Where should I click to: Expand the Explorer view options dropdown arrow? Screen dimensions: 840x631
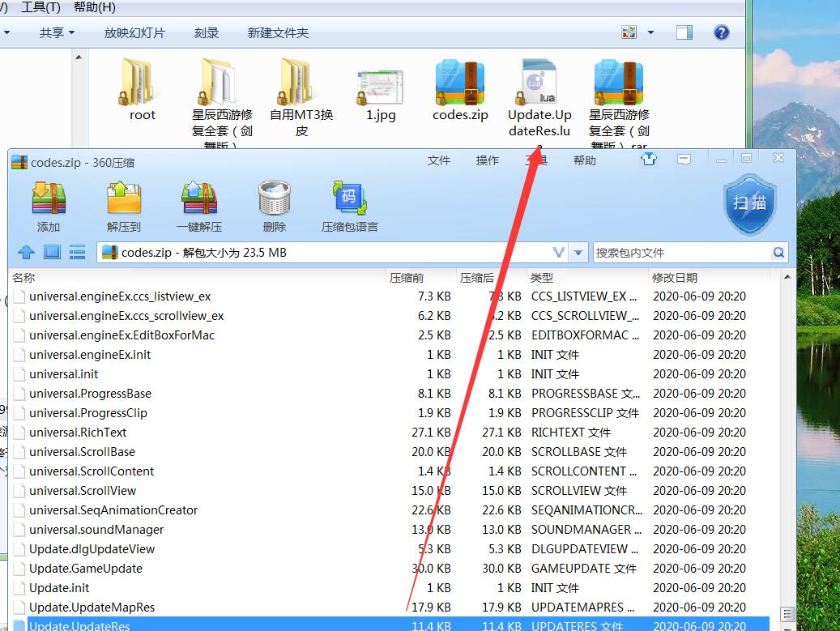point(650,32)
